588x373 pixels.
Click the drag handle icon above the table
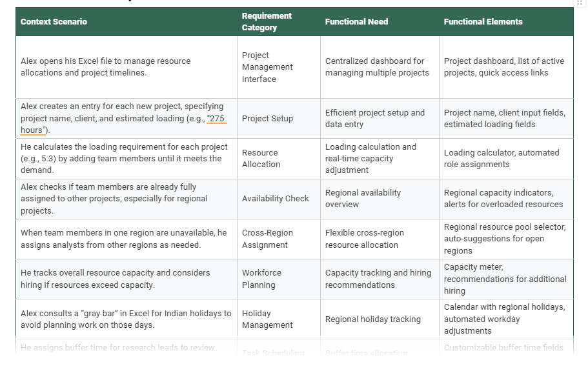(x=579, y=3)
